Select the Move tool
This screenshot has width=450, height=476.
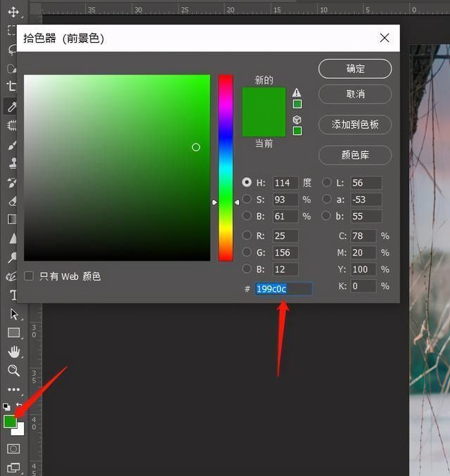[x=13, y=12]
